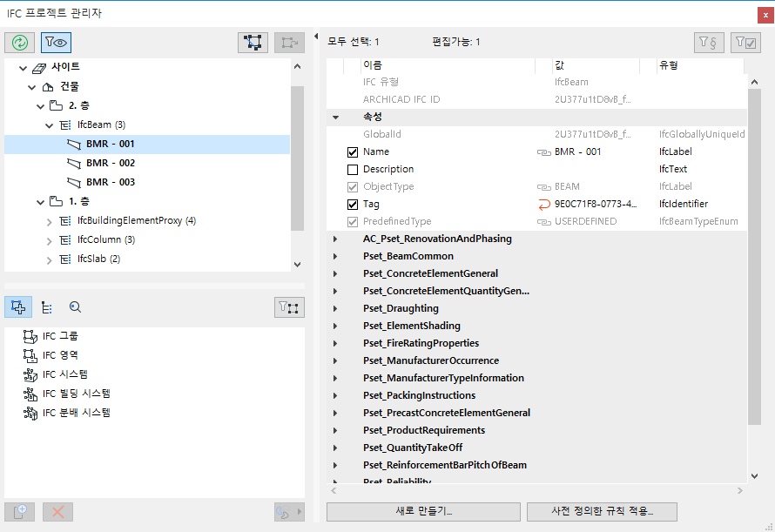The height and width of the screenshot is (532, 775).
Task: Click the IFC 빌딩 시스템 icon
Action: coord(30,394)
